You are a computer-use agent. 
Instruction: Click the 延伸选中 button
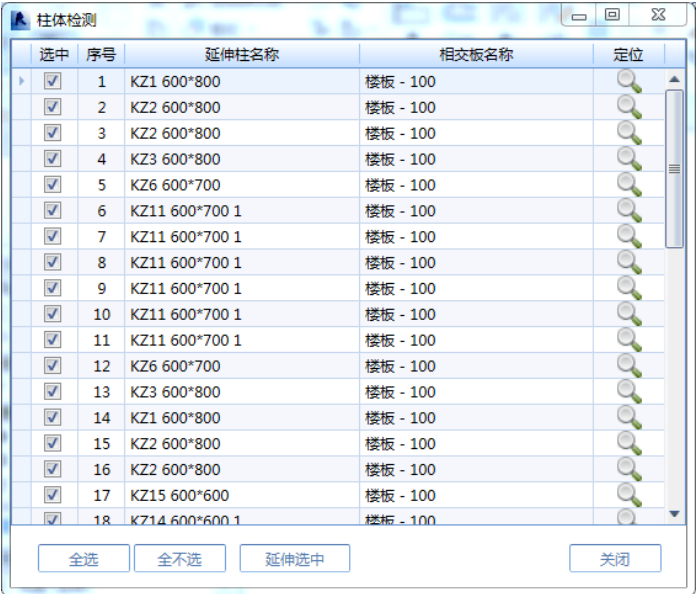pos(295,558)
